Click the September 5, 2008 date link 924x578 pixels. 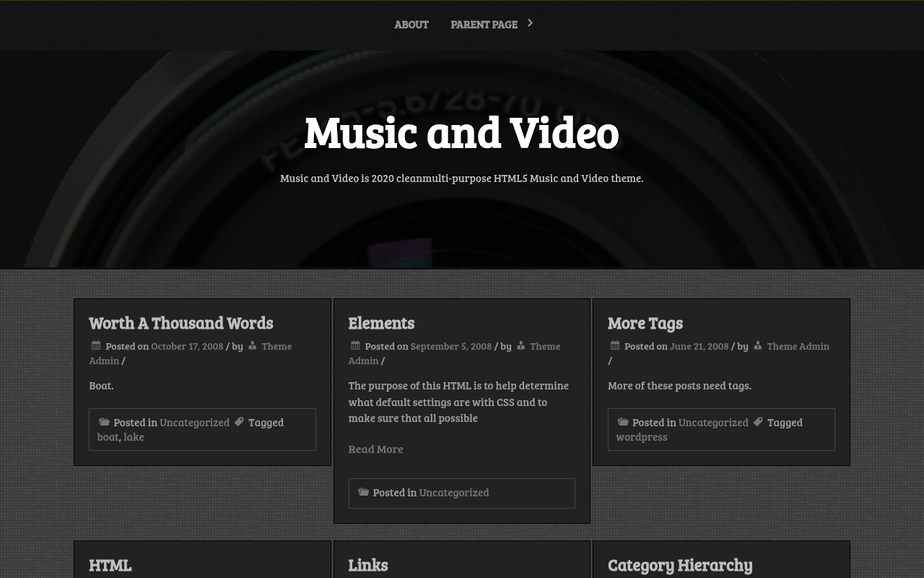pos(450,346)
